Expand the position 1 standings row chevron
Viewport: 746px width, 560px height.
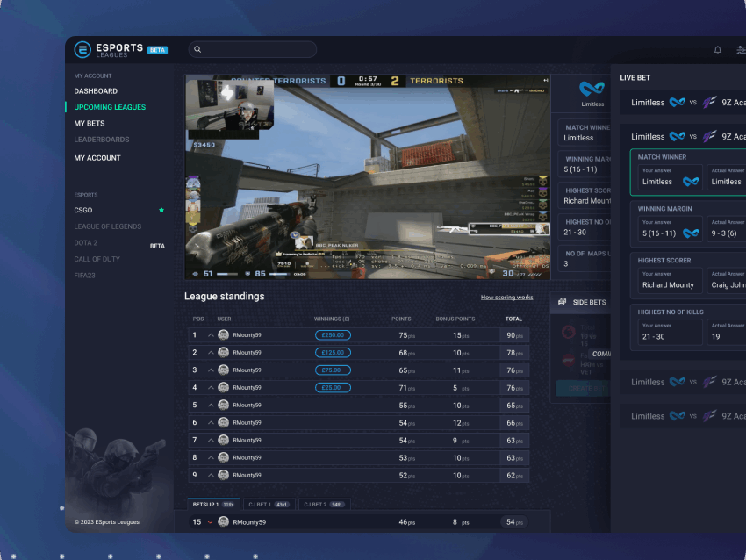pos(211,335)
